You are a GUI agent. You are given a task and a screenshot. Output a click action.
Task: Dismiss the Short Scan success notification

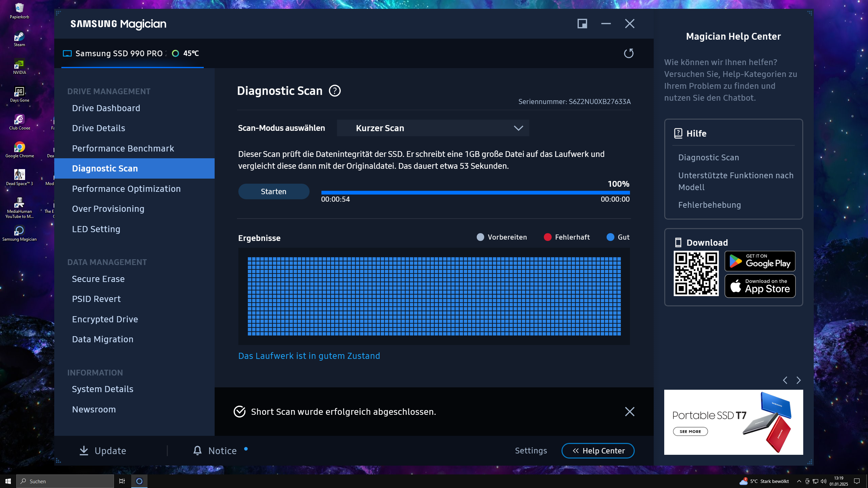pos(629,411)
